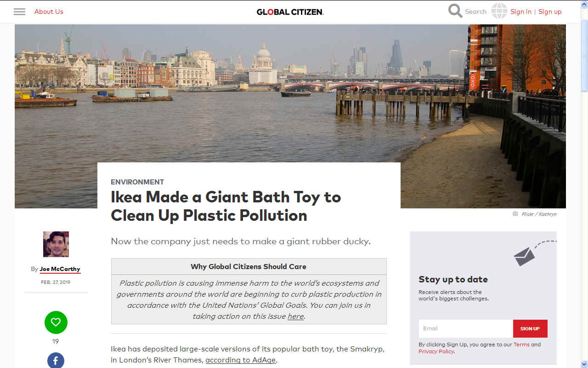
Task: Click the scrollbar down arrow
Action: pos(584,364)
